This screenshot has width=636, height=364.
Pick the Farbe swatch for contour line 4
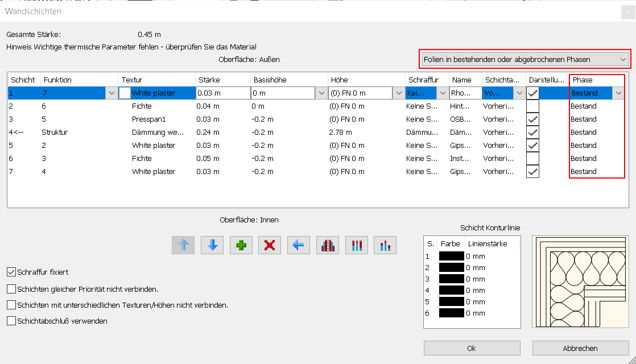tap(452, 290)
